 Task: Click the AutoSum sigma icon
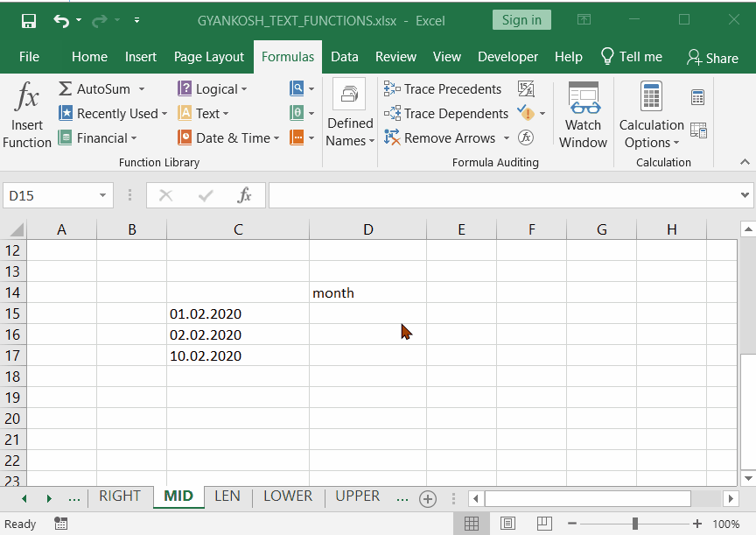pyautogui.click(x=65, y=88)
